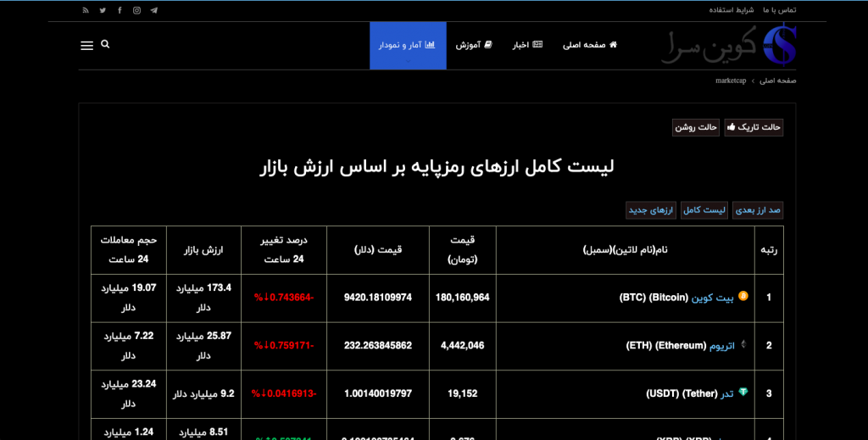Image resolution: width=868 pixels, height=440 pixels.
Task: Click the (ETH) (Ethereum) symbol text
Action: coord(666,346)
